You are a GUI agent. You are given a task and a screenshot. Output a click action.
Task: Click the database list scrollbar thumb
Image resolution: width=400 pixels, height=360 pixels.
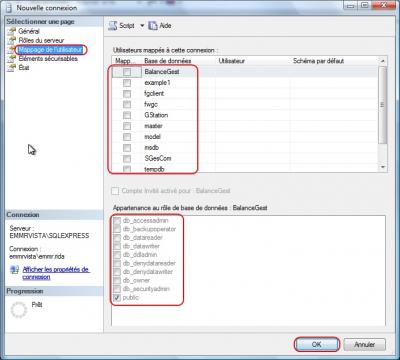click(383, 105)
